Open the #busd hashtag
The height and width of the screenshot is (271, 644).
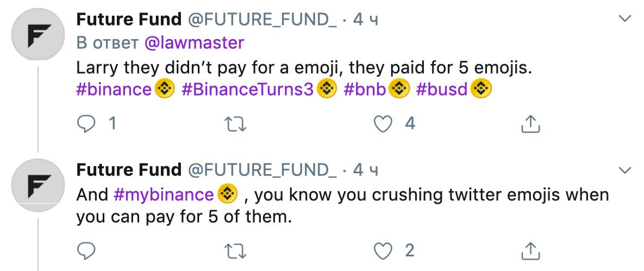pyautogui.click(x=441, y=89)
